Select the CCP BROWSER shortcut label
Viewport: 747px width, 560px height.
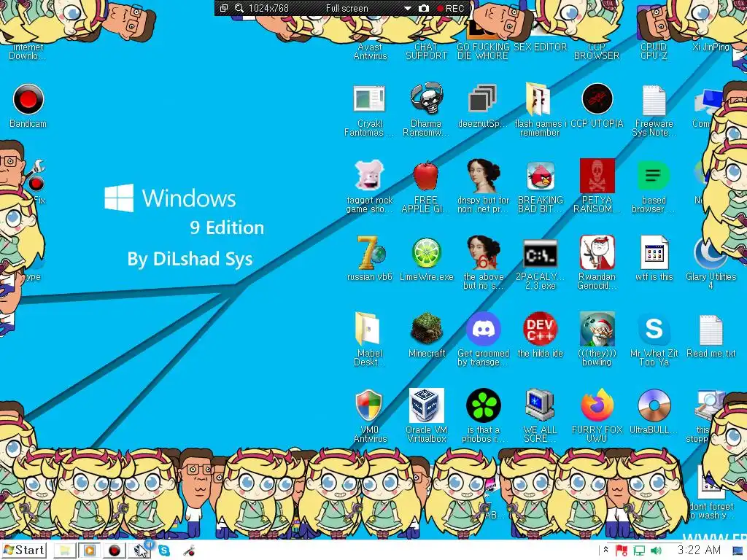597,52
